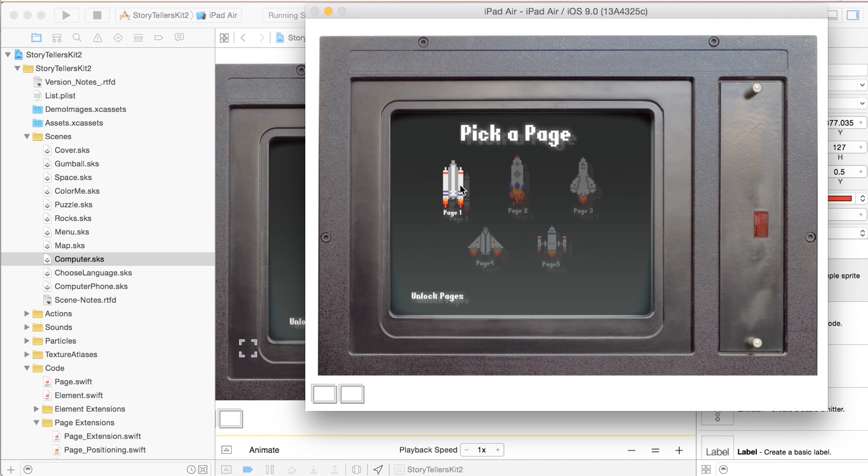This screenshot has height=476, width=868.
Task: Collapse the Scenes folder
Action: click(27, 137)
